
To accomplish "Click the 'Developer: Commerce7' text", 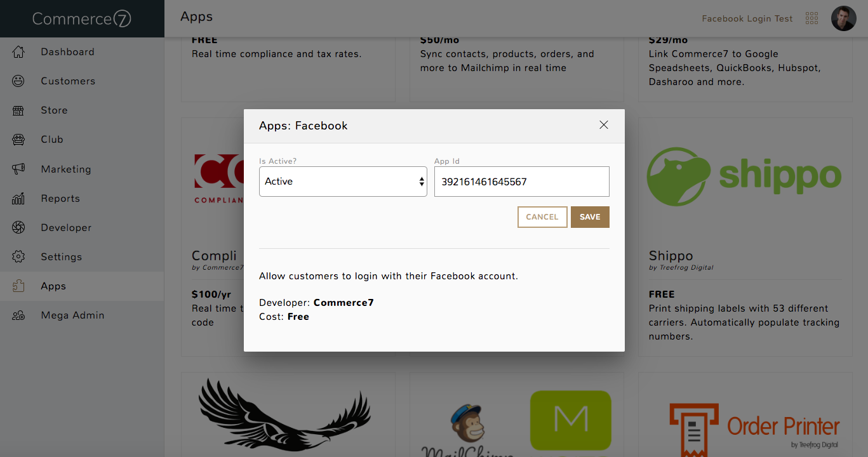I will [x=316, y=303].
